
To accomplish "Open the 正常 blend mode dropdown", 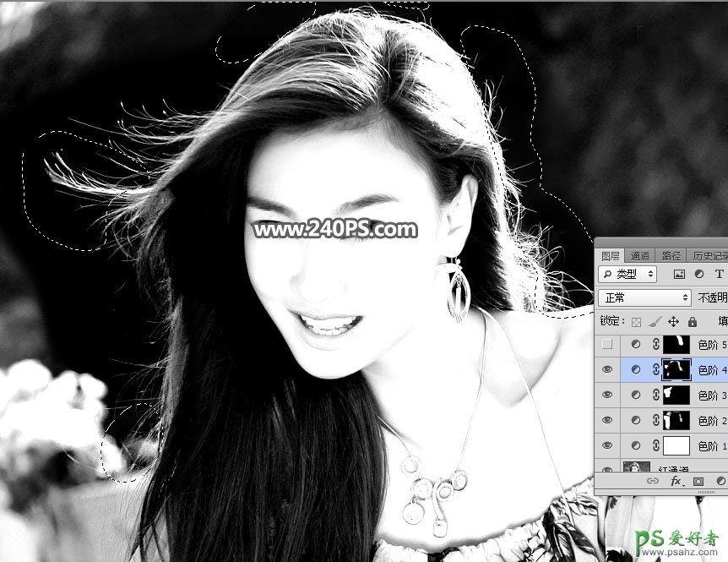I will click(644, 297).
